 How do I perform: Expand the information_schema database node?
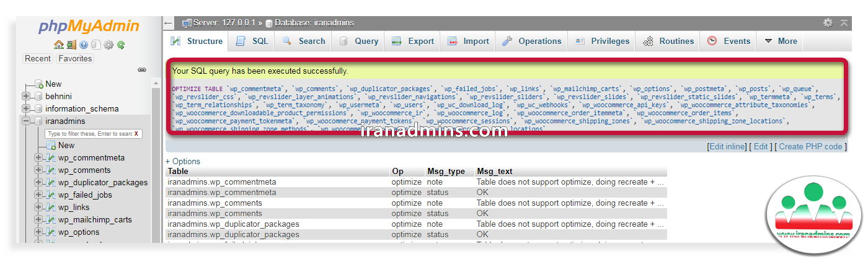(x=27, y=109)
